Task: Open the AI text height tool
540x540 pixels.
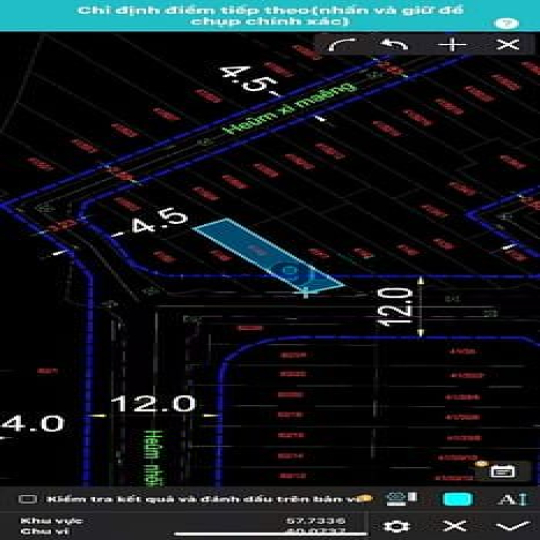Action: click(x=512, y=499)
